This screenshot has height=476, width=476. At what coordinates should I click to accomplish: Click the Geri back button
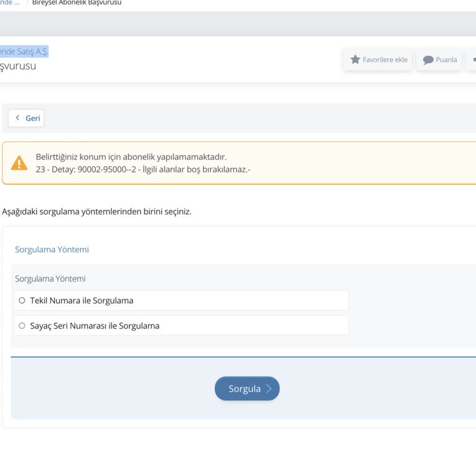(26, 118)
